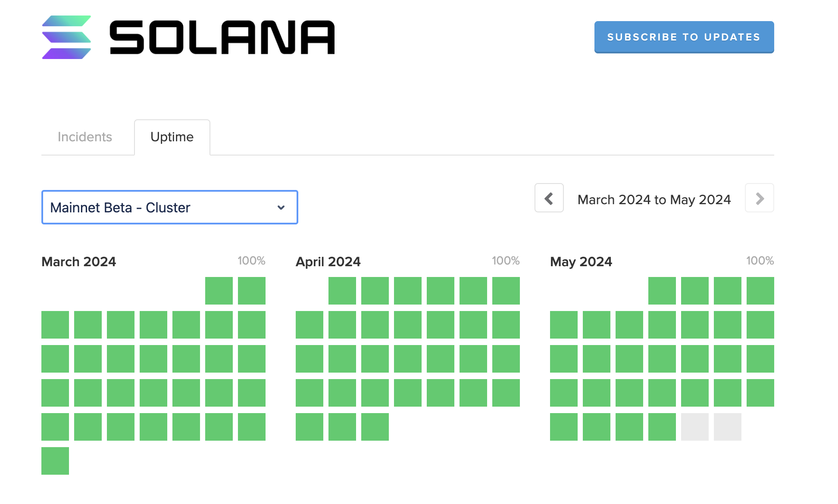Click the first green day square in March 2024
838x504 pixels.
(219, 291)
